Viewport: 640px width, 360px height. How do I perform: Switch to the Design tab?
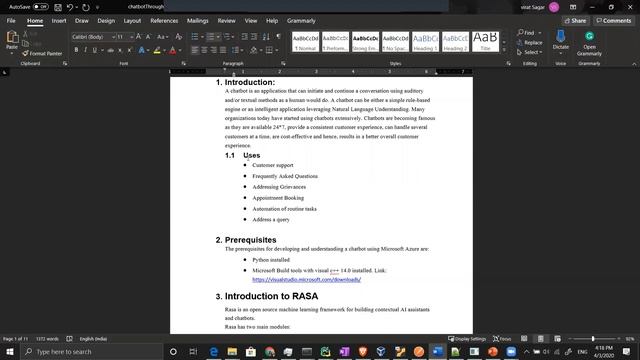(x=106, y=21)
